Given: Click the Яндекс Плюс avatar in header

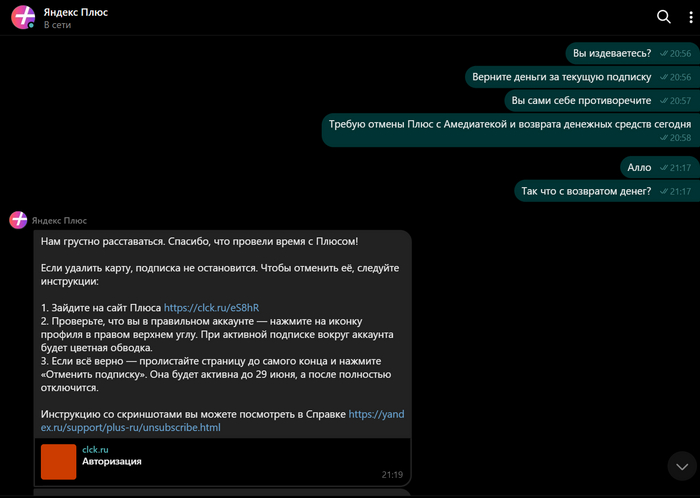Looking at the screenshot, I should point(23,17).
